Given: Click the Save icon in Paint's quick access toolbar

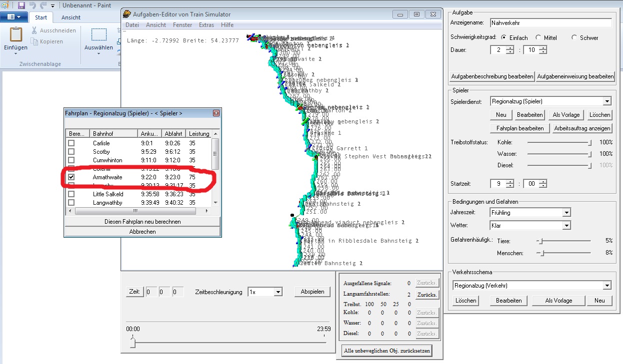Looking at the screenshot, I should (21, 5).
